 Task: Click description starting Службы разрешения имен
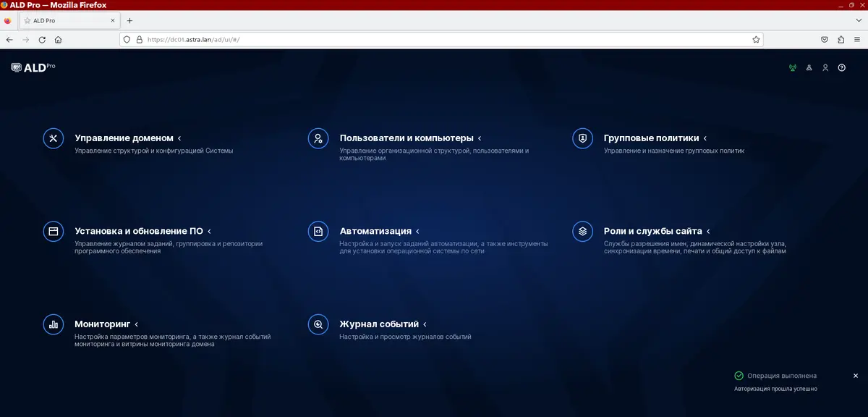(x=695, y=247)
